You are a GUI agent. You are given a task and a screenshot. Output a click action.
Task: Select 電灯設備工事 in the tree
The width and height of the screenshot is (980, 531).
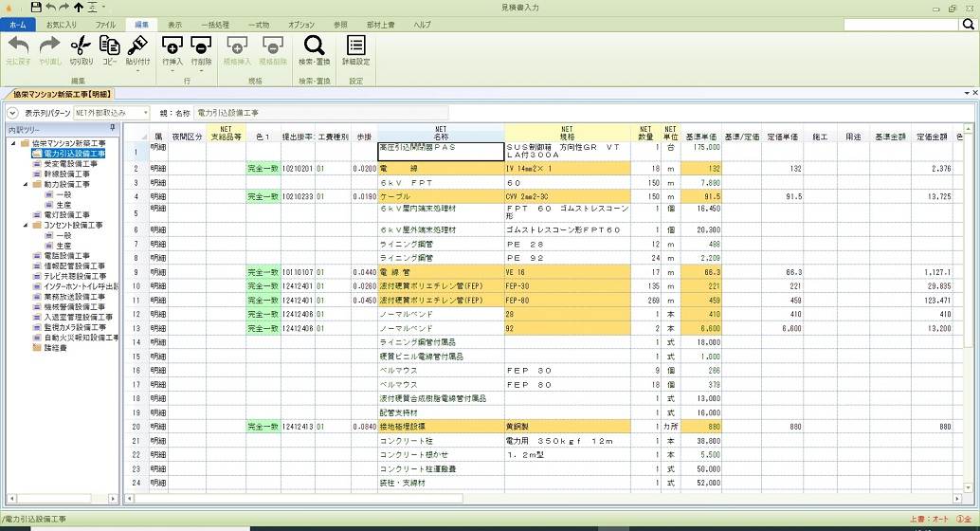[x=66, y=215]
